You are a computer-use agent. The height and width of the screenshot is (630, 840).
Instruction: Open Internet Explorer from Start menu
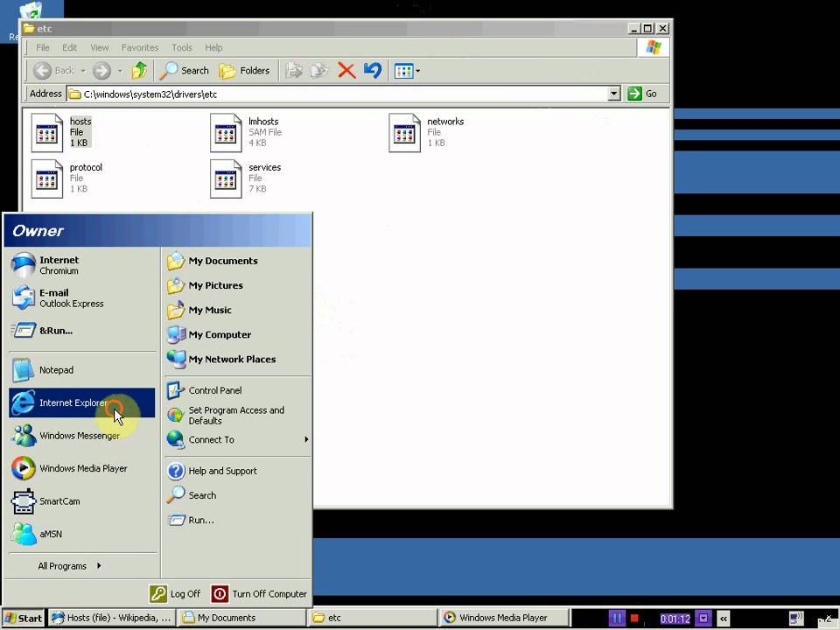pos(82,402)
